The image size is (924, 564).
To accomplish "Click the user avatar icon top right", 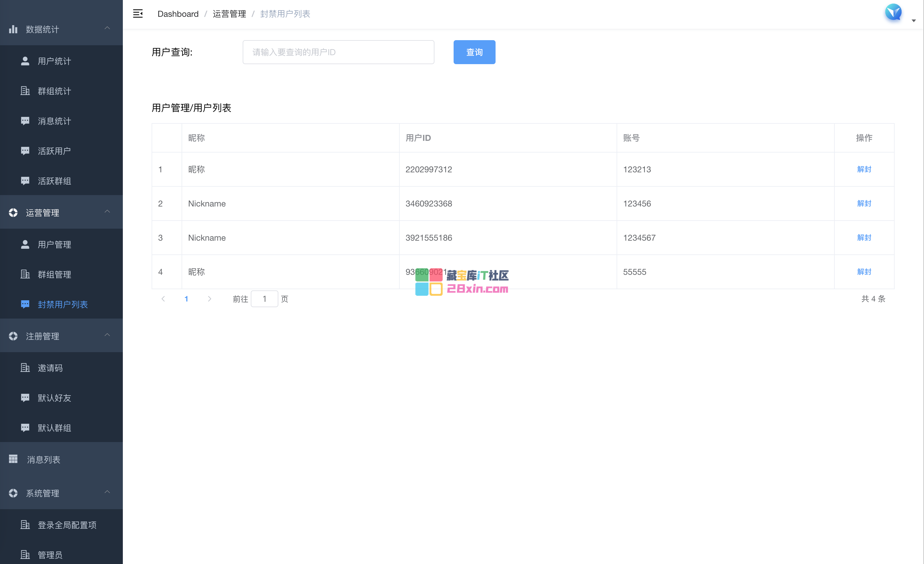I will click(x=893, y=12).
